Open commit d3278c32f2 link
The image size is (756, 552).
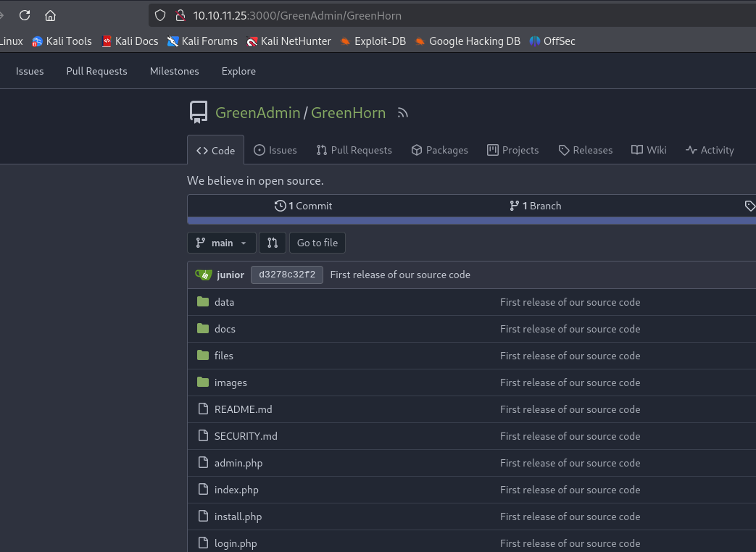pos(287,275)
